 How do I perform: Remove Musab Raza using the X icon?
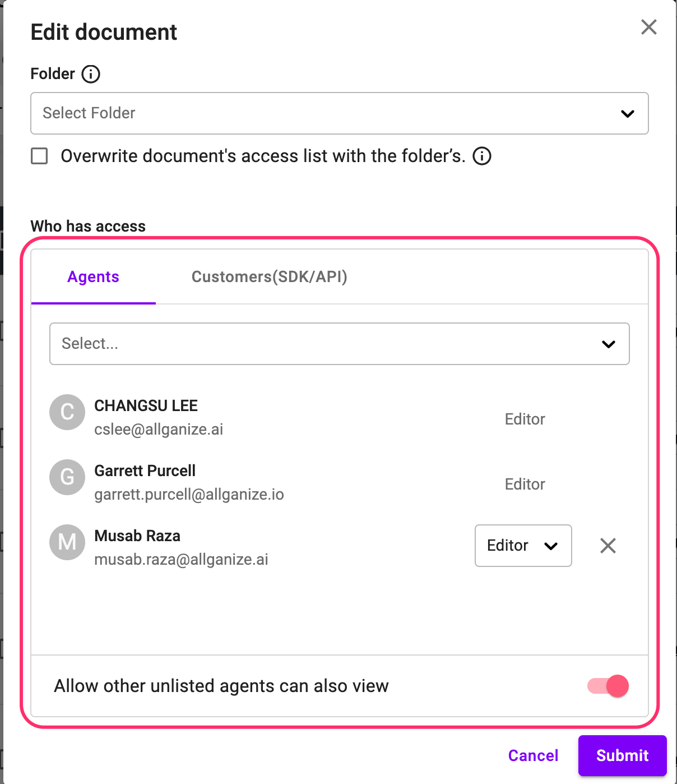[x=608, y=546]
